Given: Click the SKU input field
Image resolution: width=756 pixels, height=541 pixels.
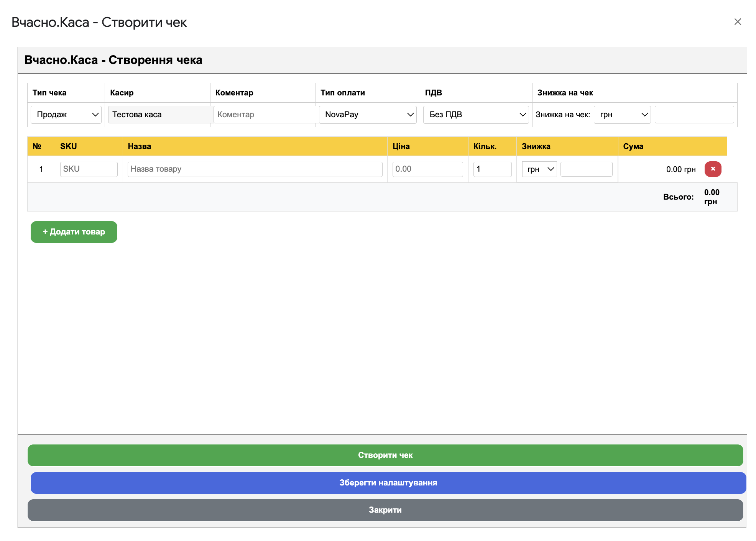Looking at the screenshot, I should coord(89,169).
